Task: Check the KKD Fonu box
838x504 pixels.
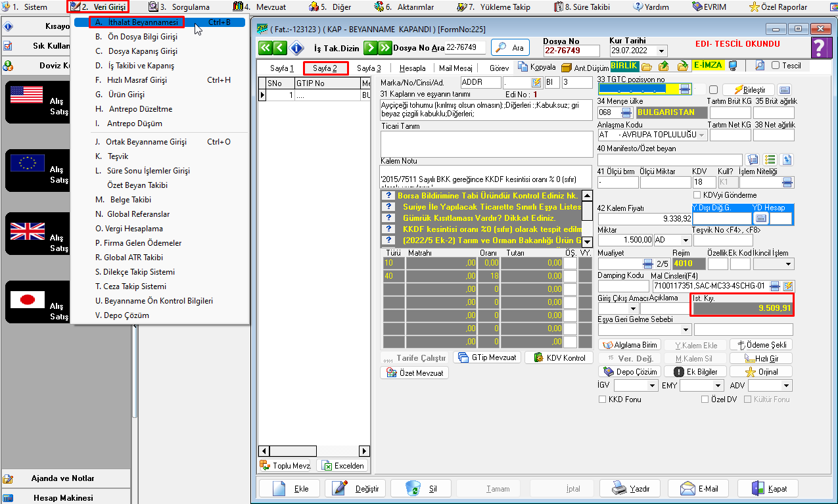Action: click(x=602, y=399)
